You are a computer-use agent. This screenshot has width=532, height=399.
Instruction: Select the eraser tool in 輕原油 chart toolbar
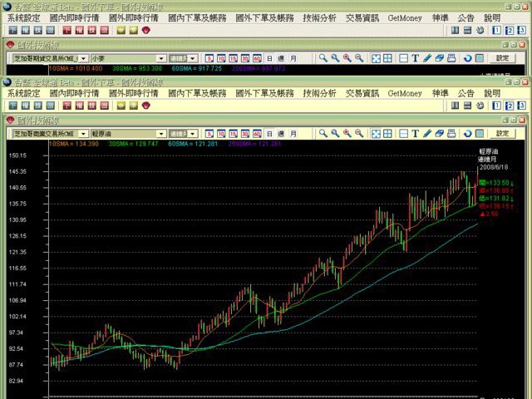pyautogui.click(x=440, y=133)
